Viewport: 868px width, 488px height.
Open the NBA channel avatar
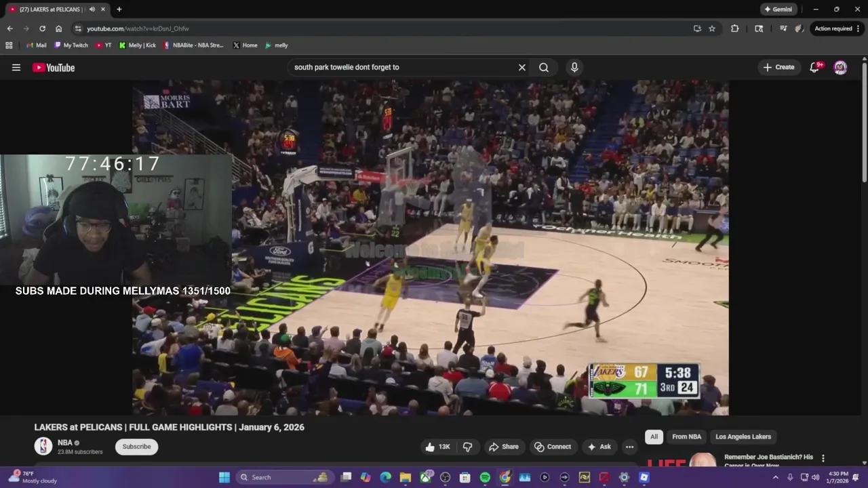click(43, 446)
